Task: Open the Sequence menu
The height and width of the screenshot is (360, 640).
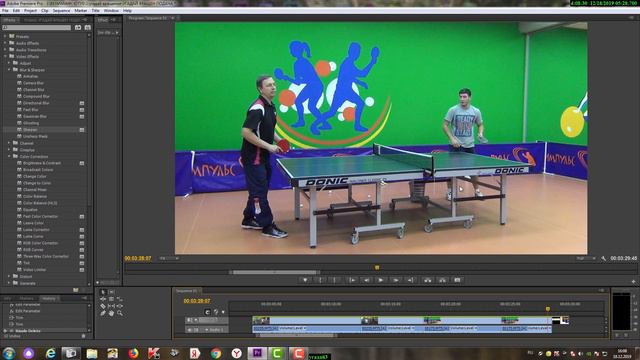Action: coord(61,11)
